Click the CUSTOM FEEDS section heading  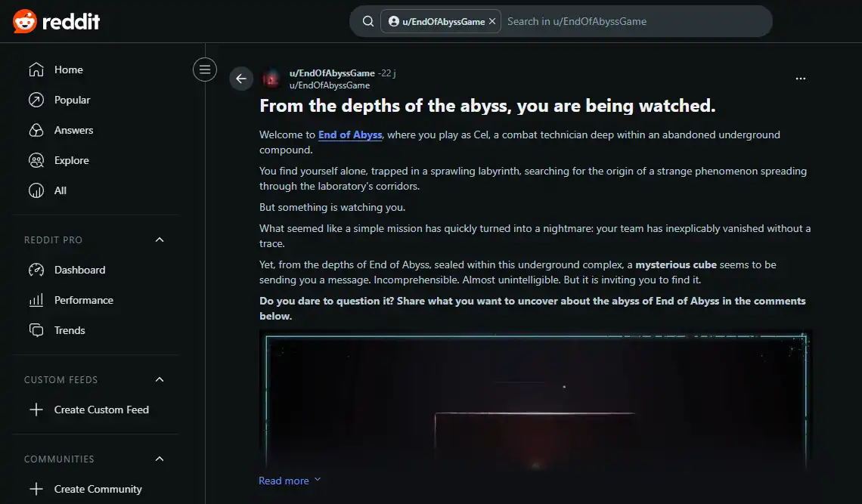61,380
